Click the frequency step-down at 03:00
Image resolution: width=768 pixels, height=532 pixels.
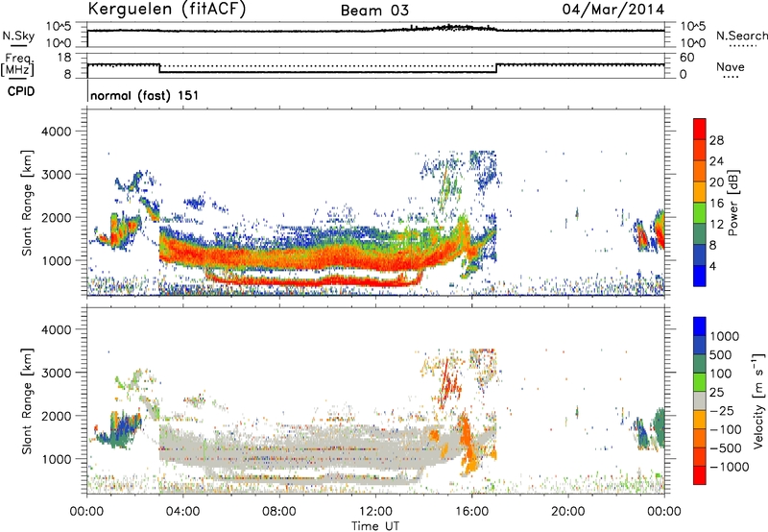[159, 68]
